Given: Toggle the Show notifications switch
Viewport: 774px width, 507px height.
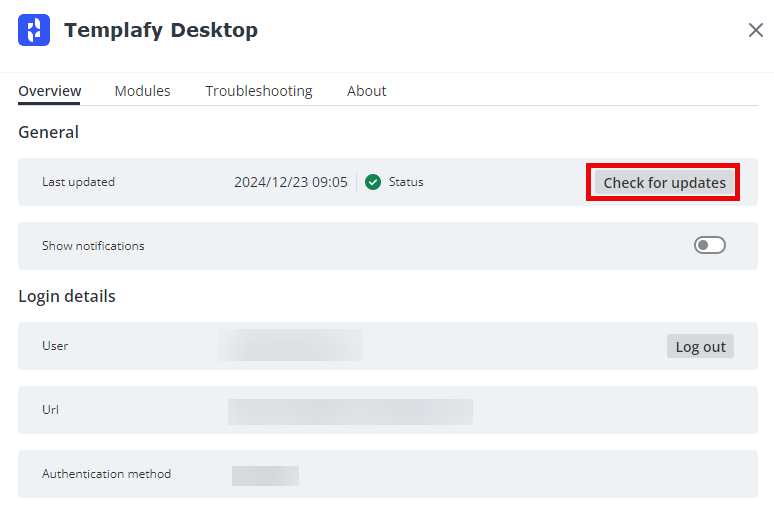Looking at the screenshot, I should click(709, 245).
